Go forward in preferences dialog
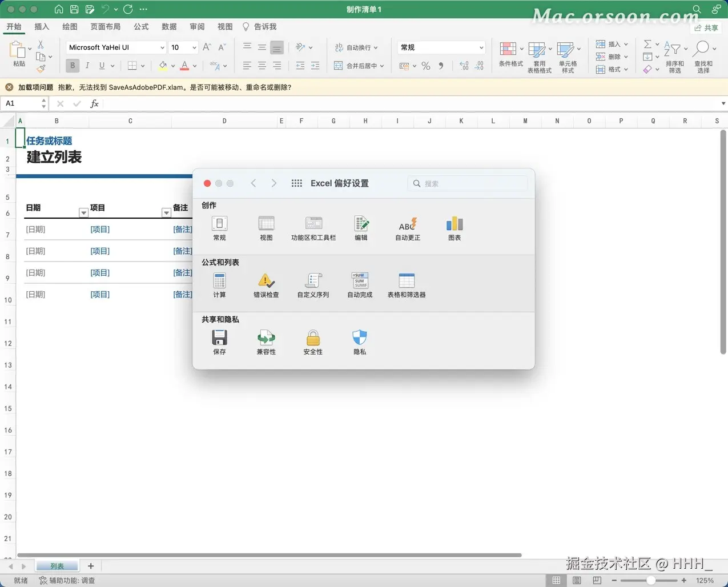Viewport: 728px width, 587px height. [x=274, y=183]
